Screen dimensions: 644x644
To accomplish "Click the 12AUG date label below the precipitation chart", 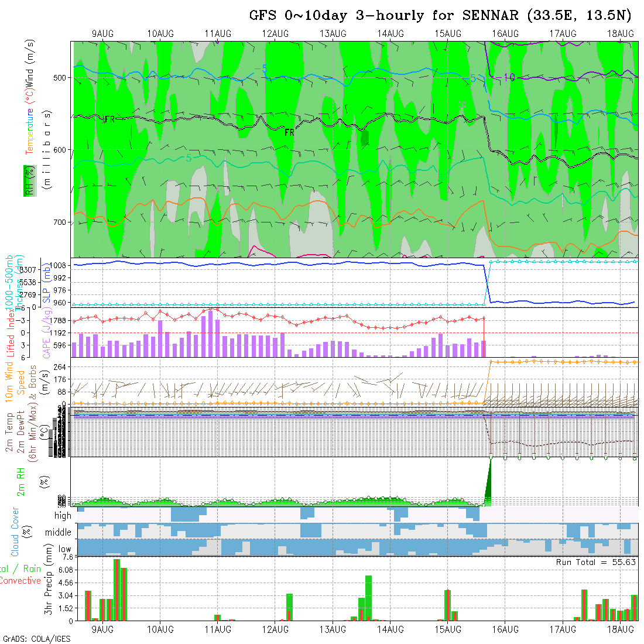I will 275,629.
